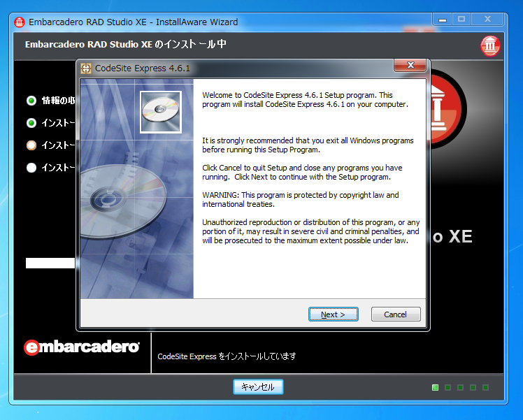Image resolution: width=523 pixels, height=420 pixels.
Task: Click the 'WARNING: This program is protected' text
Action: (301, 199)
